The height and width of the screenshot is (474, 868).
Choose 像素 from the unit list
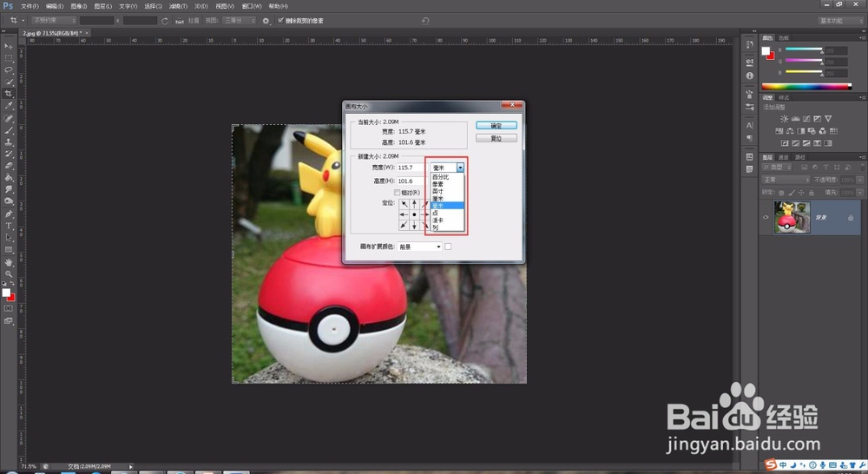click(x=447, y=184)
